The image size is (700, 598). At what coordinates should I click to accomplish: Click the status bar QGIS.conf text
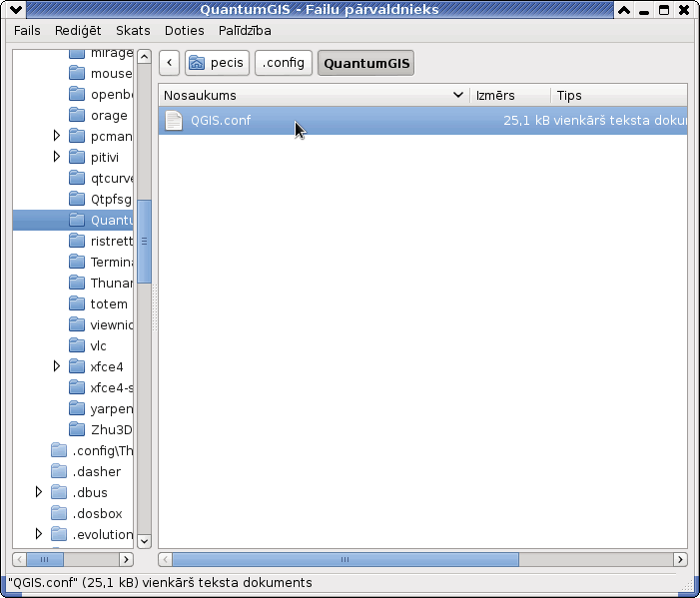(160, 582)
